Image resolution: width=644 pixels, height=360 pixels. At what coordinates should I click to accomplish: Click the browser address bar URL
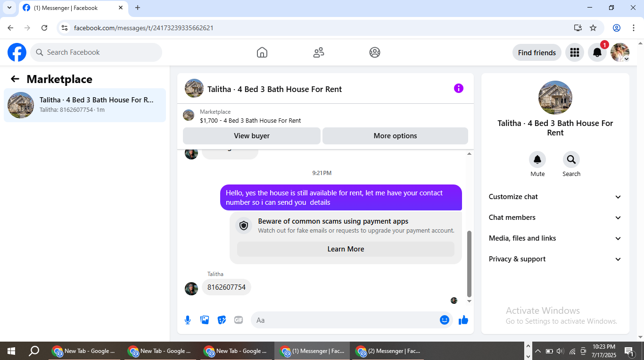[144, 28]
